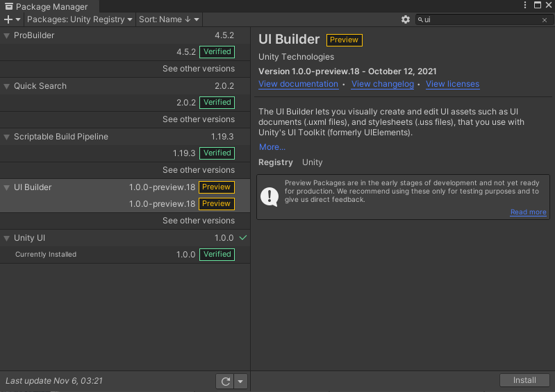Image resolution: width=555 pixels, height=392 pixels.
Task: Select the second UI Builder 1.0.0-preview.18 row
Action: 125,204
